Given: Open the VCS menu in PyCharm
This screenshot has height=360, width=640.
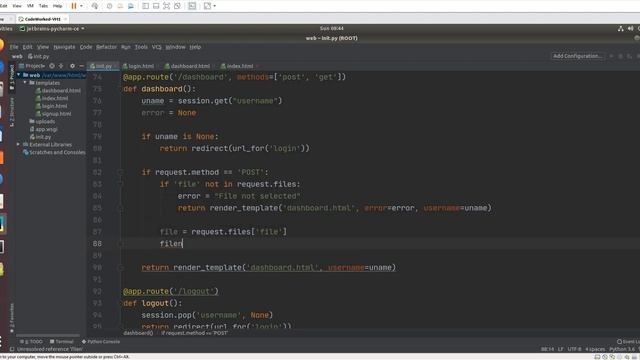Looking at the screenshot, I should coord(156,47).
